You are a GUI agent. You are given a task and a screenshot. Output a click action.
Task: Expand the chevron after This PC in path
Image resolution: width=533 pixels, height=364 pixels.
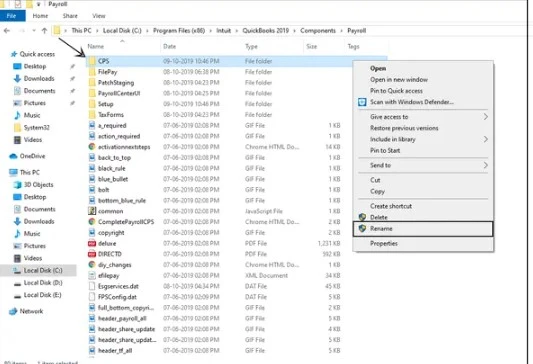(x=97, y=31)
